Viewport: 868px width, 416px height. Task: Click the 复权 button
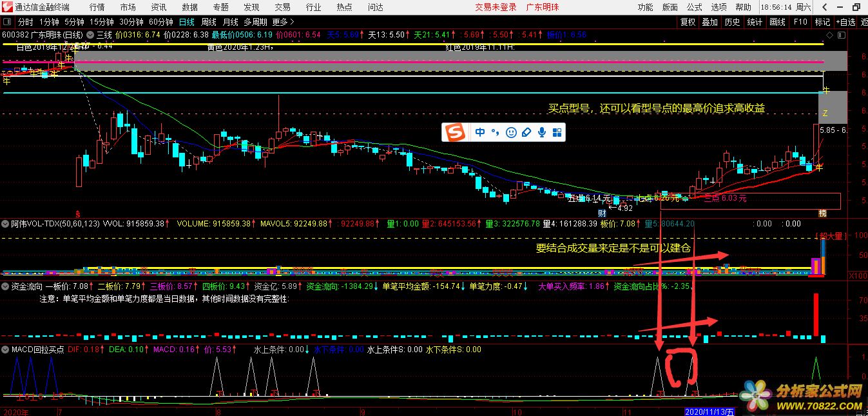(x=688, y=22)
